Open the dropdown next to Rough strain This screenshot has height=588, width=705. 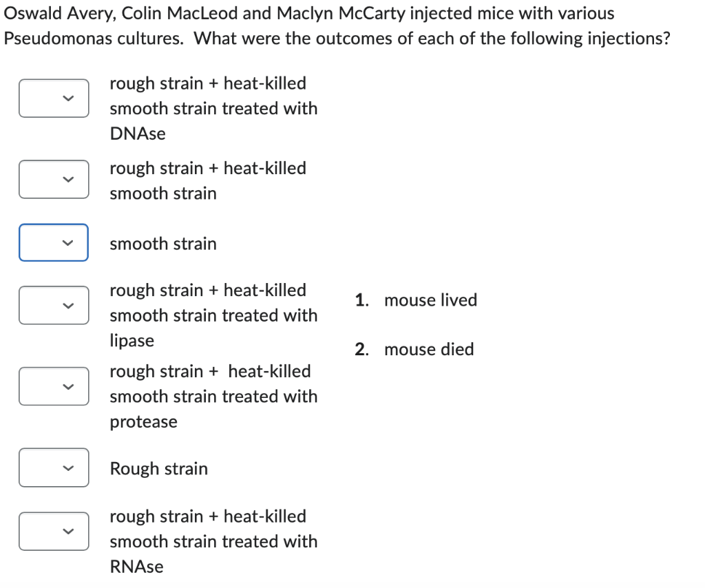click(54, 468)
